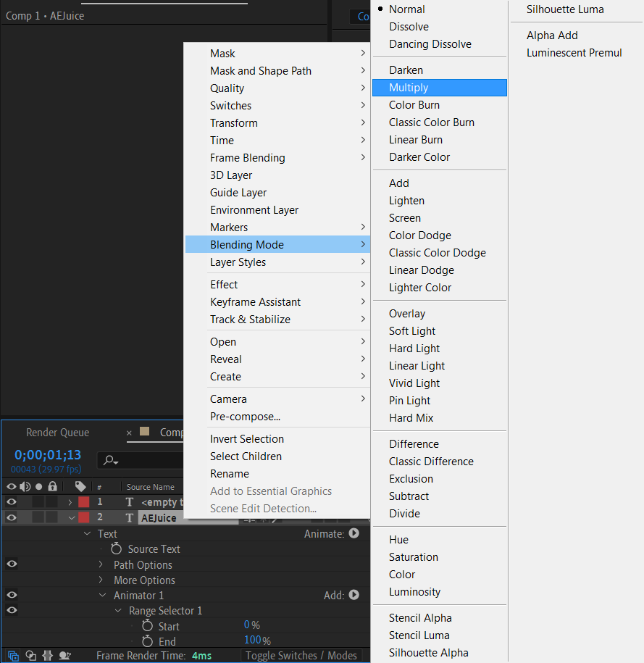Enable keyframing with the End stopwatch
The height and width of the screenshot is (663, 644).
148,641
